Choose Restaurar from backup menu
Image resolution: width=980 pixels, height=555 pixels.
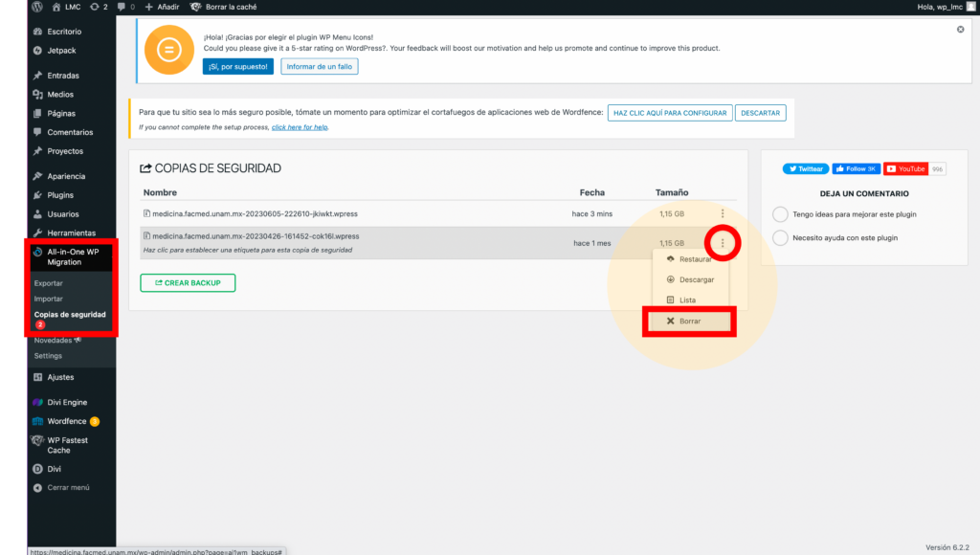pos(691,259)
